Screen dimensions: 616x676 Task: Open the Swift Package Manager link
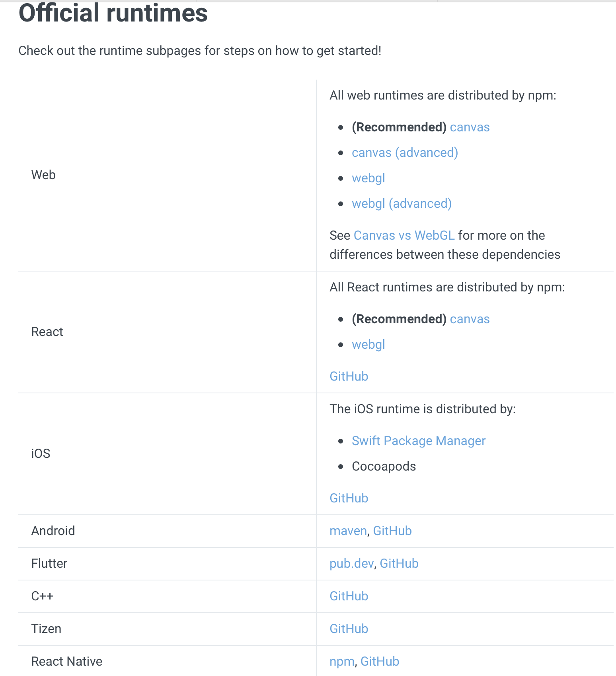tap(419, 441)
